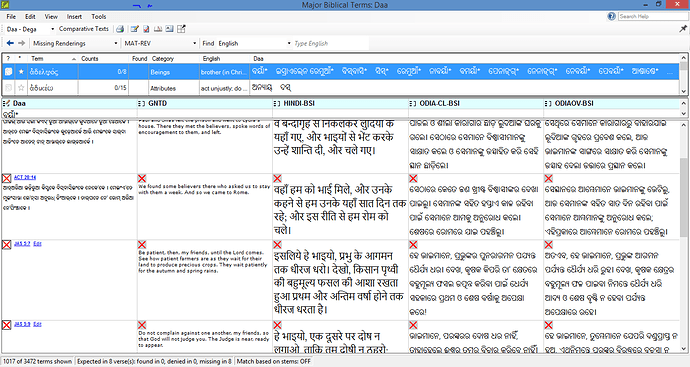Click the red X in HINDI-BSI JAS 5:9 cell
Image resolution: width=690 pixels, height=367 pixels.
pos(277,325)
